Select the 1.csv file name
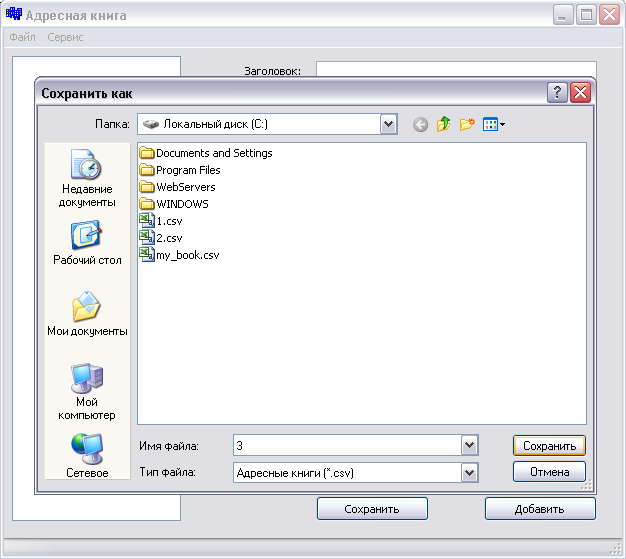The width and height of the screenshot is (626, 559). click(169, 221)
